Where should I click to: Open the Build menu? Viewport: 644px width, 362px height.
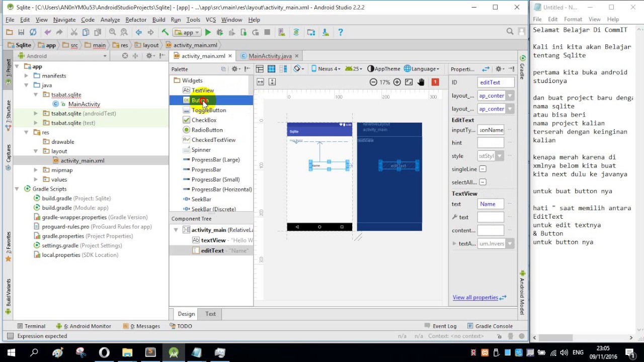[158, 20]
